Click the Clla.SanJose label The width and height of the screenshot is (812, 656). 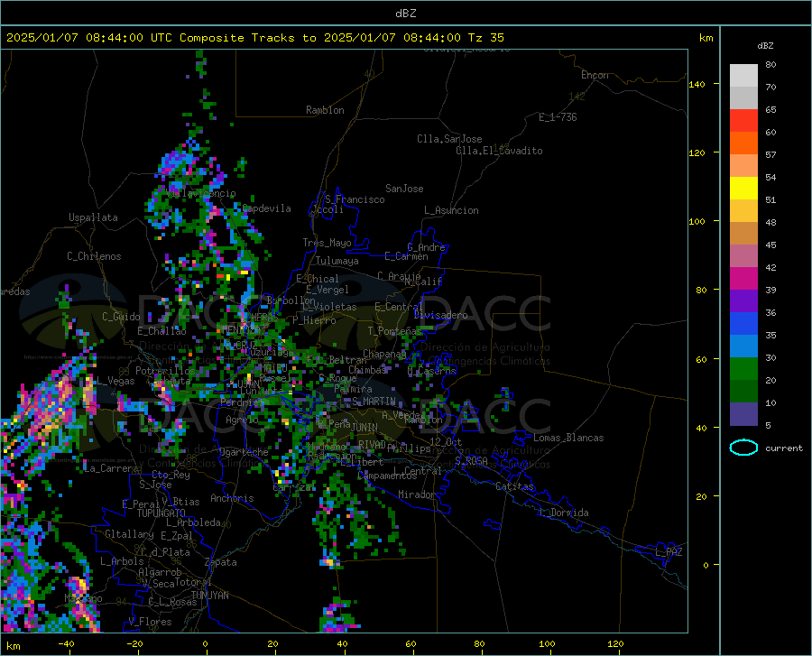pos(449,139)
